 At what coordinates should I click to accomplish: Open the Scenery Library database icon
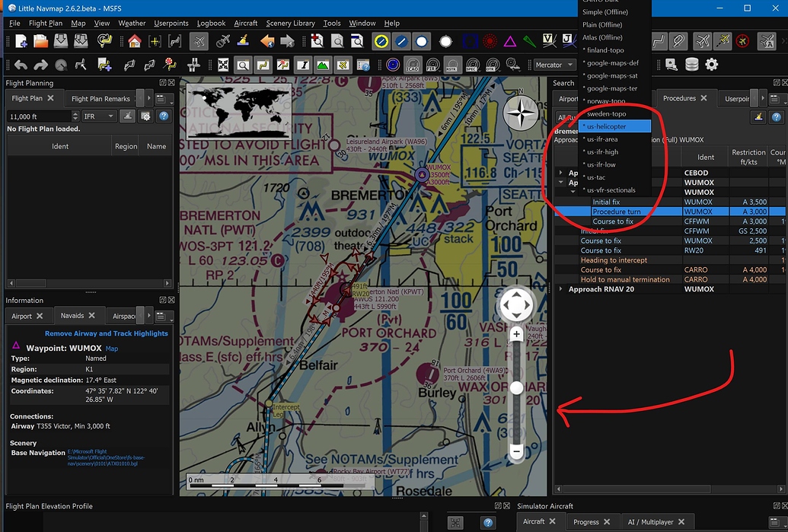692,65
